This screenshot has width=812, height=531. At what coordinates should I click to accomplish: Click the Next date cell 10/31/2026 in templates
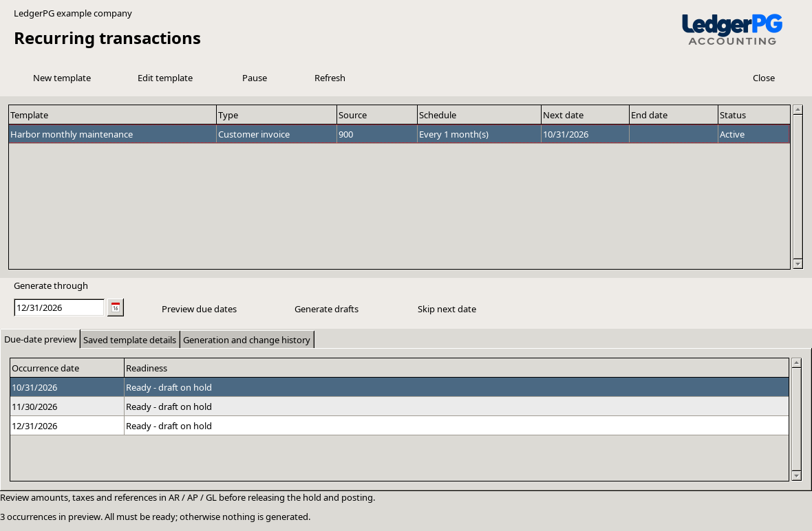(x=585, y=134)
